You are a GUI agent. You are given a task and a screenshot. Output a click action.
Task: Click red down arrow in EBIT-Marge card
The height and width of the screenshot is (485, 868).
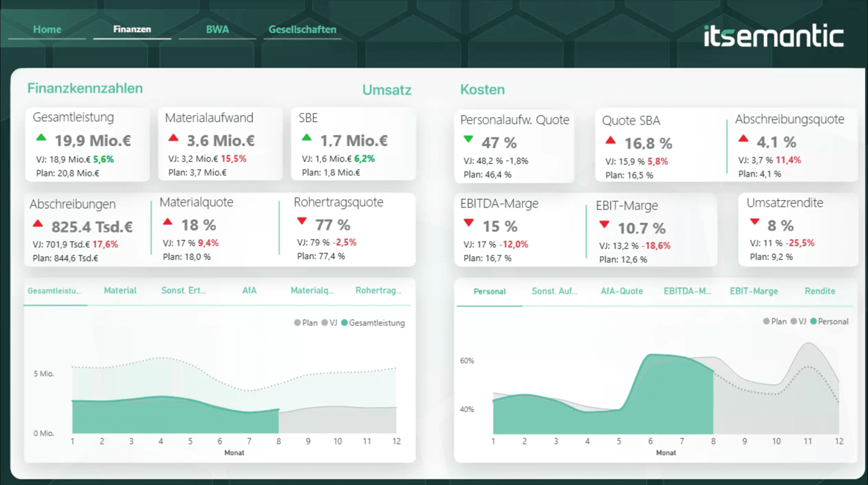coord(604,224)
